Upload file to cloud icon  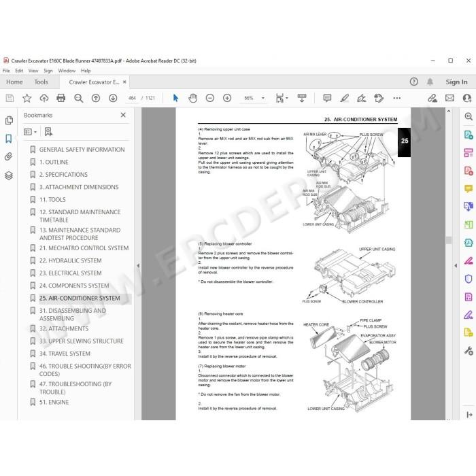44,98
